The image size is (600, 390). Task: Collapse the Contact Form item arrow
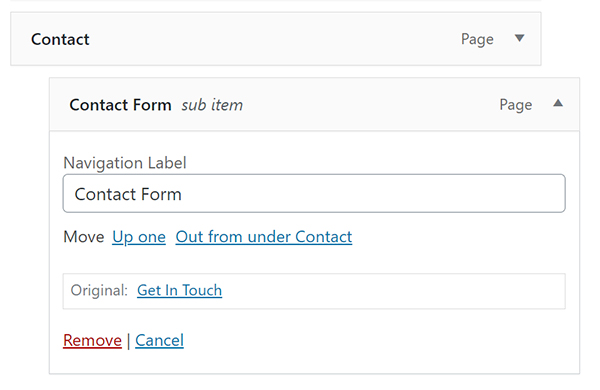(558, 103)
